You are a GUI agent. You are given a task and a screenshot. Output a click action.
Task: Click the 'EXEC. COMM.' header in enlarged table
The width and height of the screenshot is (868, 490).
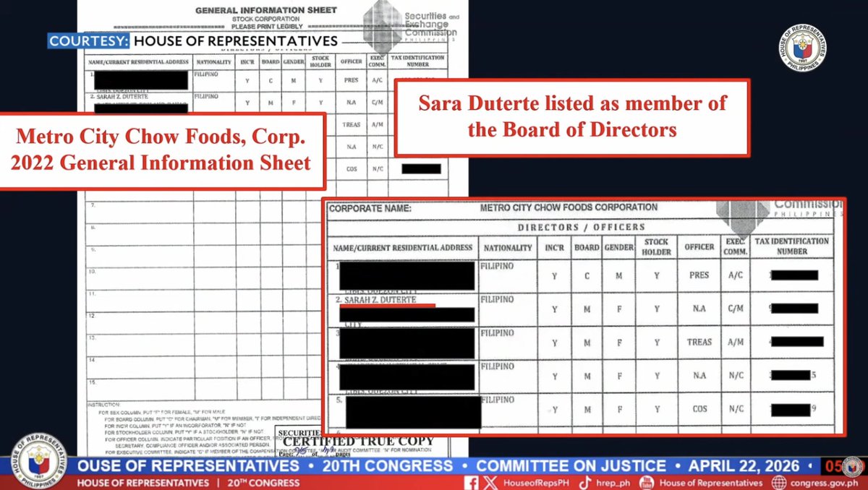(x=735, y=246)
